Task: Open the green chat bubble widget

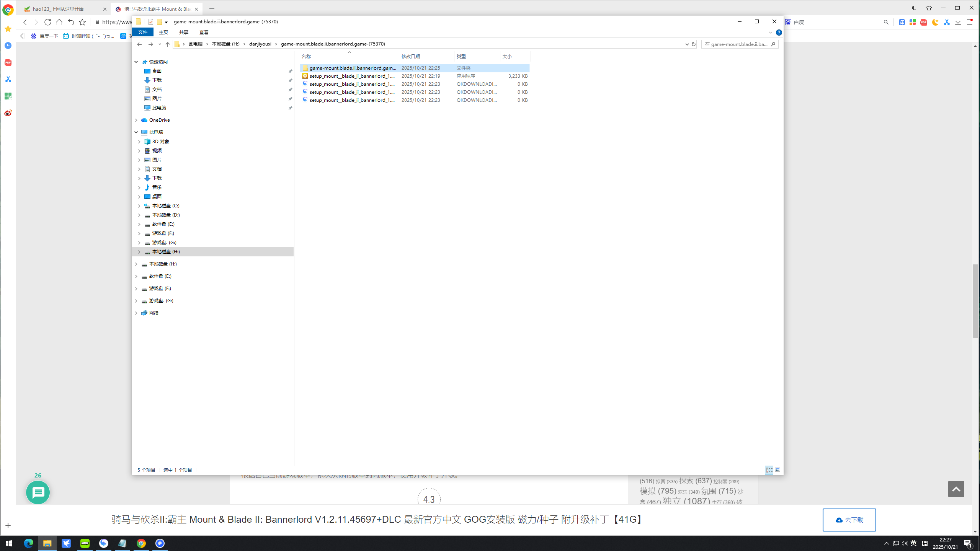Action: point(38,492)
